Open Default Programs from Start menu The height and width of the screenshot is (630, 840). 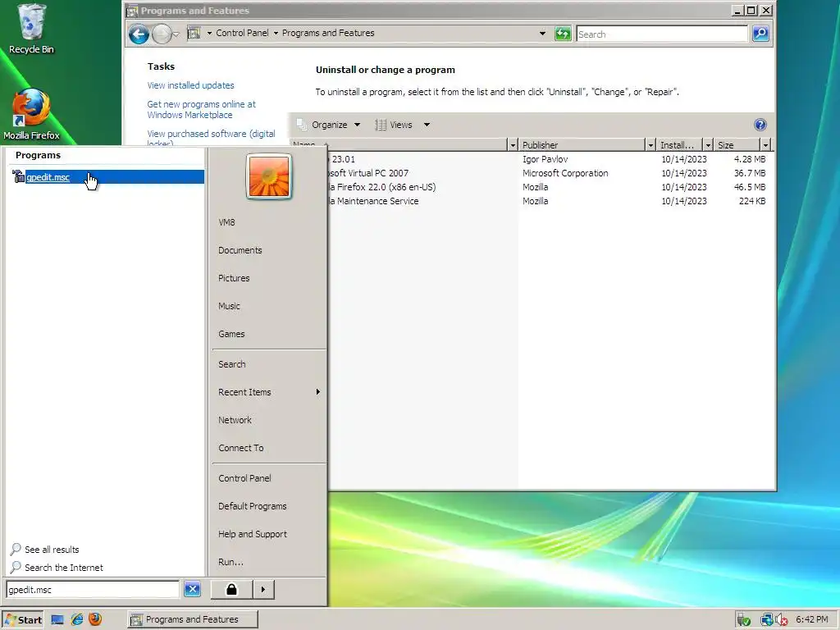tap(253, 506)
